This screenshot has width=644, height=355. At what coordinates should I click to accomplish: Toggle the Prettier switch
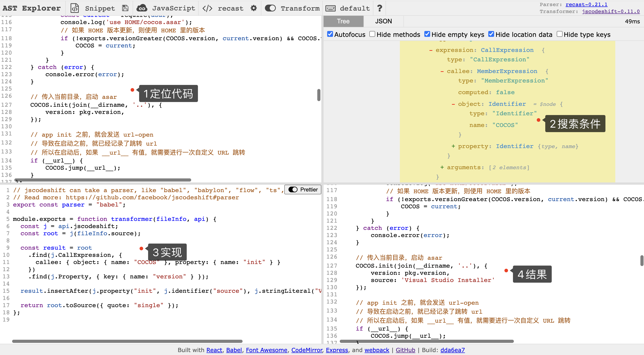tap(293, 189)
